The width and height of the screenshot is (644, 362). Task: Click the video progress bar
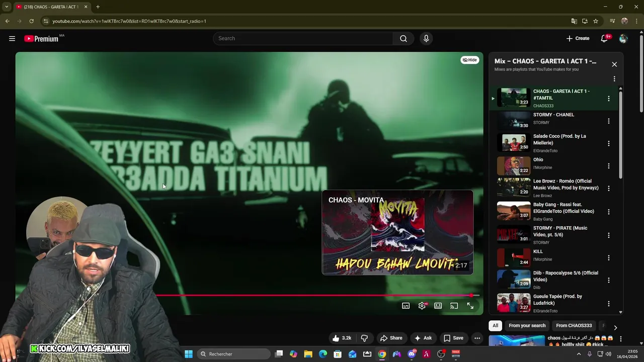coord(318,295)
